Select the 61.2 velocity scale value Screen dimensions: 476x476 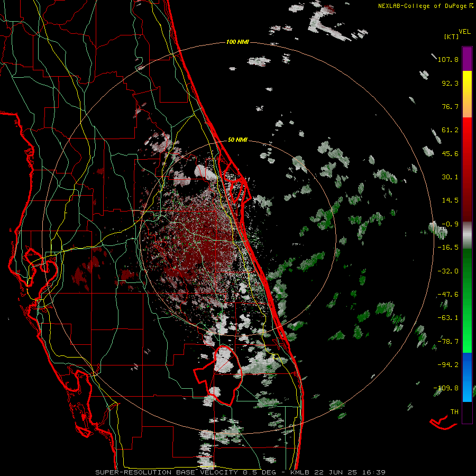point(450,130)
